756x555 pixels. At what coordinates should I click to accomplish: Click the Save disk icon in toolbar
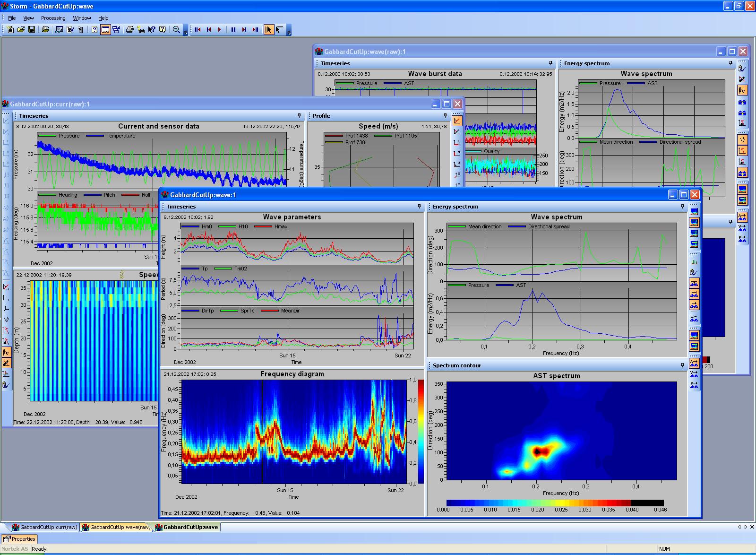pos(32,30)
